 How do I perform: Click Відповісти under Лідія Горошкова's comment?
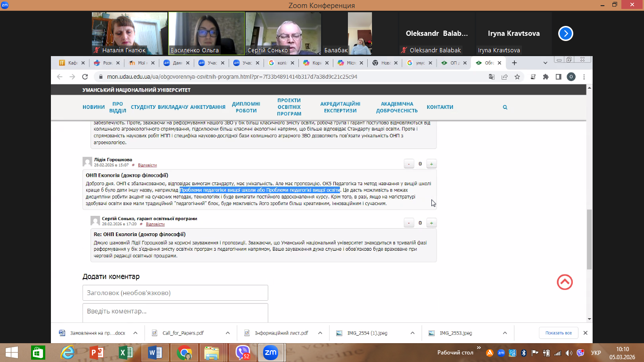147,165
